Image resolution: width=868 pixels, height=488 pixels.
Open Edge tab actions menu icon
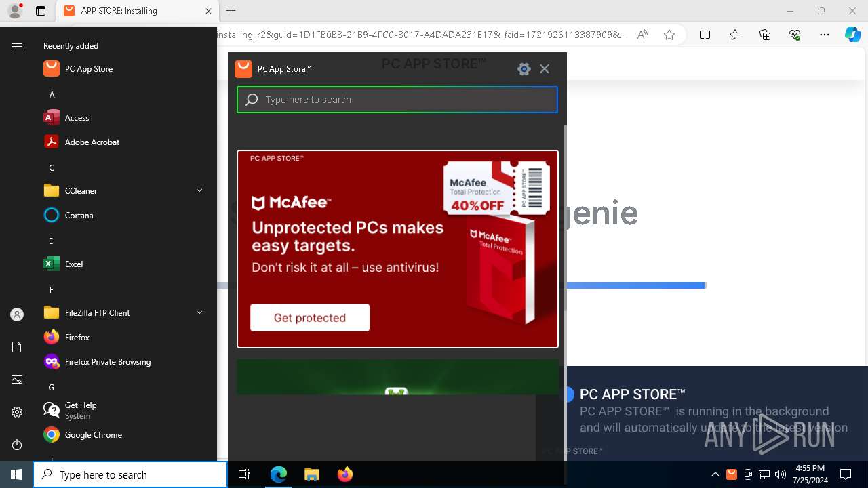coord(41,11)
